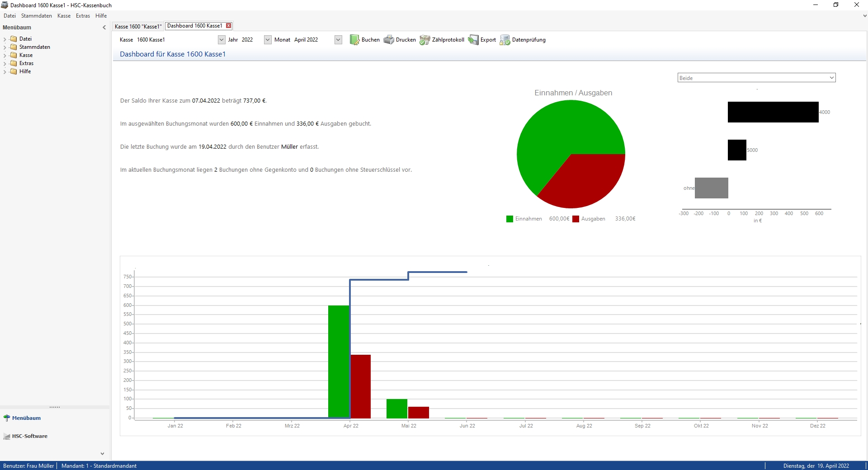The image size is (868, 470).
Task: Click the Menübaum pin icon at bottom
Action: 7,418
